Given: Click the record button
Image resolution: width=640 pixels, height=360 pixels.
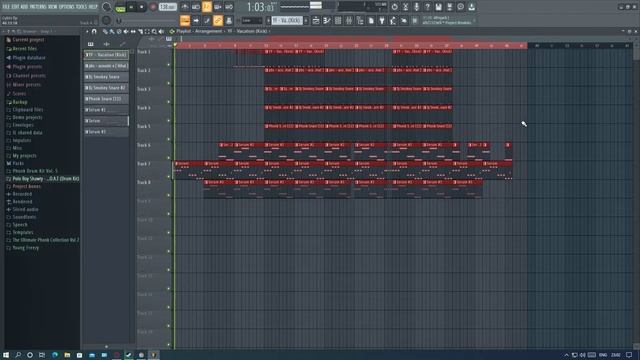Looking at the screenshot, I should 153,7.
